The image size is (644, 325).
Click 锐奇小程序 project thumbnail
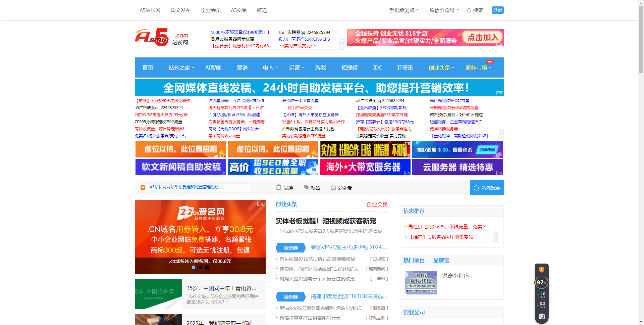(x=421, y=283)
